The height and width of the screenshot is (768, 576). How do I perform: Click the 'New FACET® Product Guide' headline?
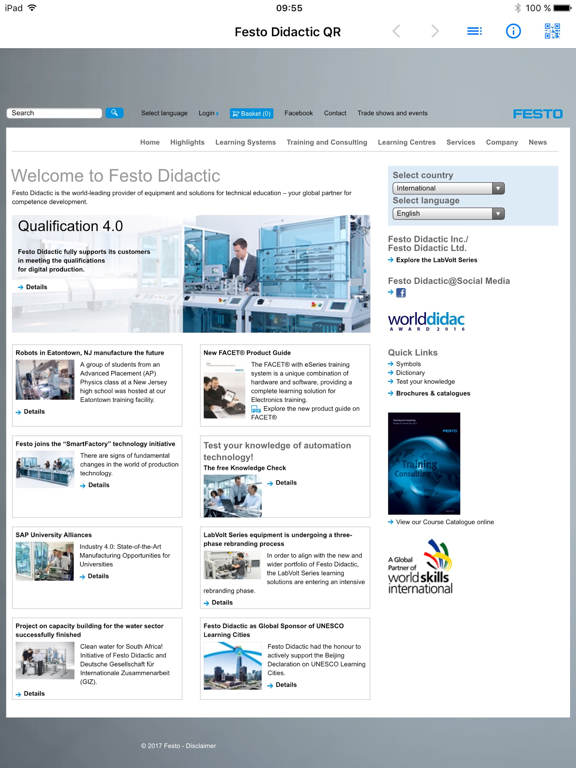(x=247, y=353)
